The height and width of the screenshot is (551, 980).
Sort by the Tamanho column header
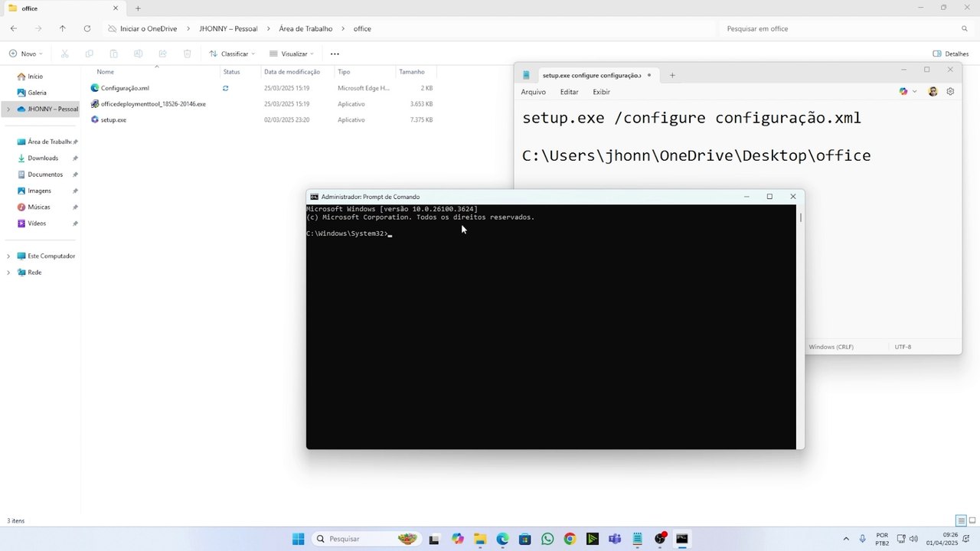point(411,71)
